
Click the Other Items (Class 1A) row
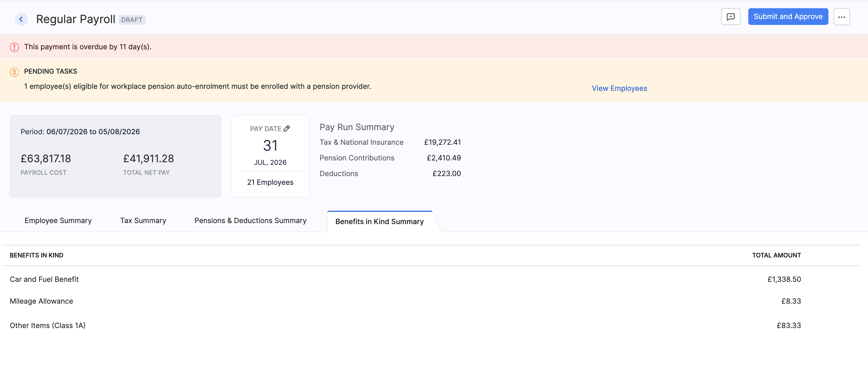(x=431, y=325)
